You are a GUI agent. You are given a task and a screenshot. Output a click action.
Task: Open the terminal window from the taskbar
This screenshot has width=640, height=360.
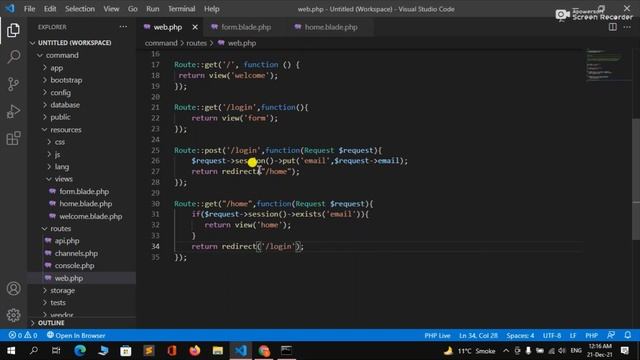point(287,351)
